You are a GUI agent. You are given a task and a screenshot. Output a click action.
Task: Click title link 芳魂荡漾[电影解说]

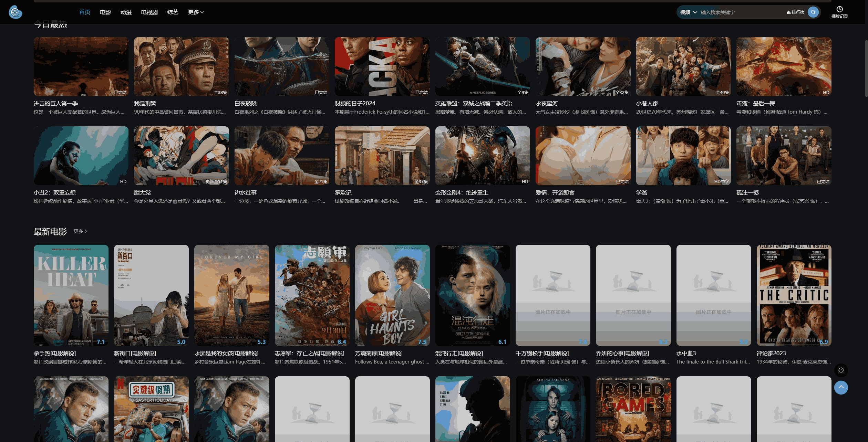379,354
